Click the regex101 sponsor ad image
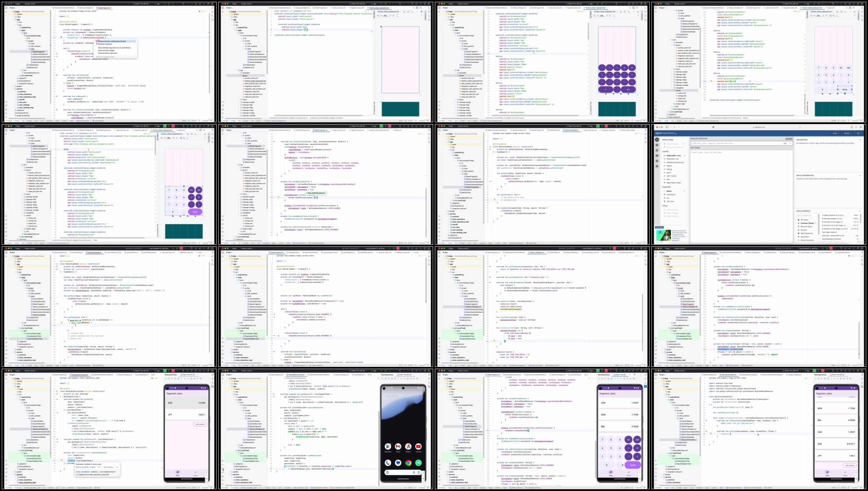This screenshot has width=868, height=491. [664, 235]
